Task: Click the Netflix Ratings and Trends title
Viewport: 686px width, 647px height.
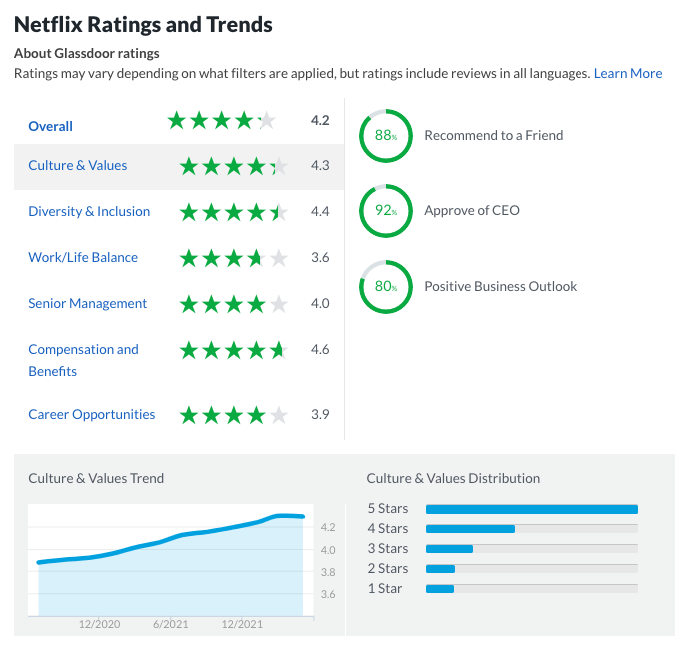Action: click(143, 24)
